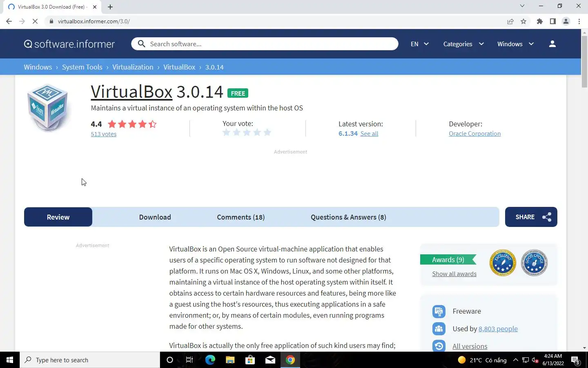Open the Mail app from the taskbar
The height and width of the screenshot is (368, 588).
270,360
